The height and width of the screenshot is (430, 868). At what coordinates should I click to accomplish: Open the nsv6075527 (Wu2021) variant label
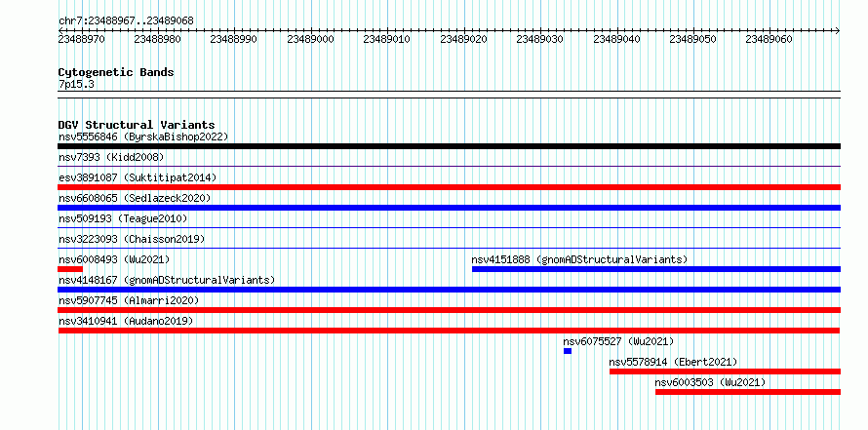(618, 341)
